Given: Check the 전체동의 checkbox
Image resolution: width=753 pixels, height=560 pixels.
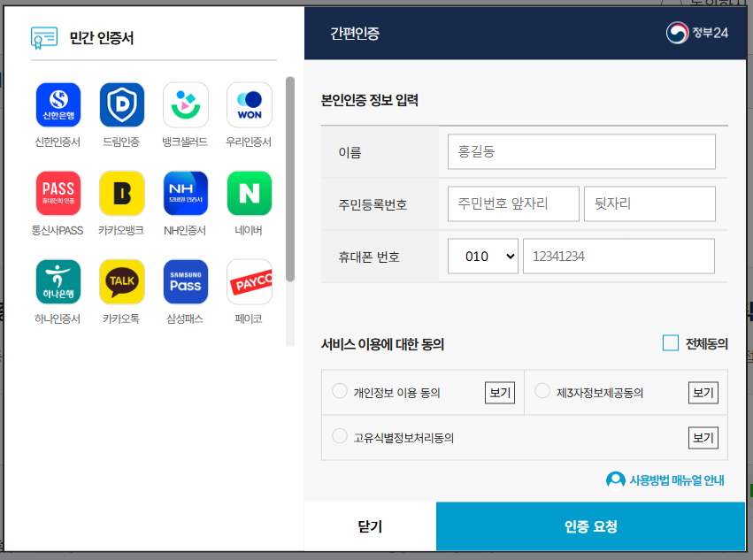Looking at the screenshot, I should pyautogui.click(x=671, y=343).
